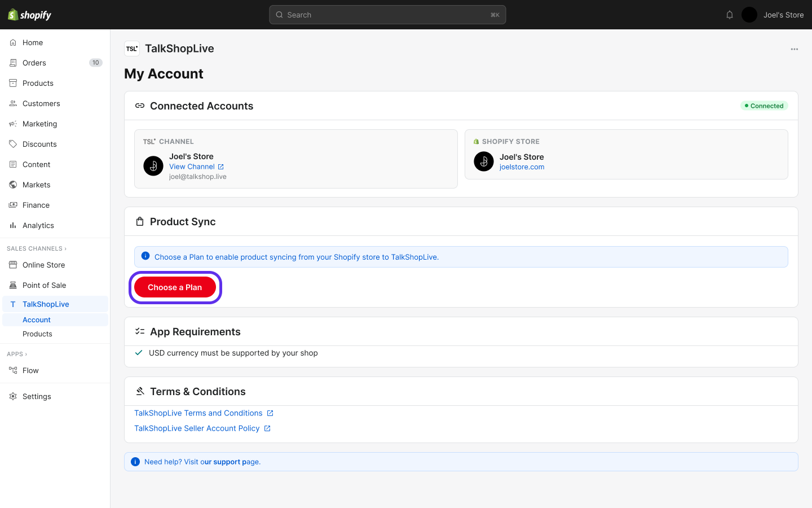Open Analytics in the sidebar
Screen dimensions: 812x508
click(55, 225)
